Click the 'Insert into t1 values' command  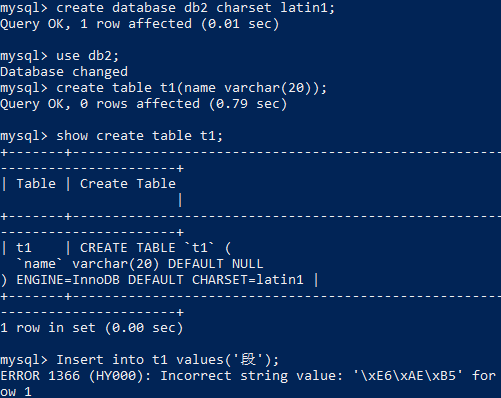140,360
